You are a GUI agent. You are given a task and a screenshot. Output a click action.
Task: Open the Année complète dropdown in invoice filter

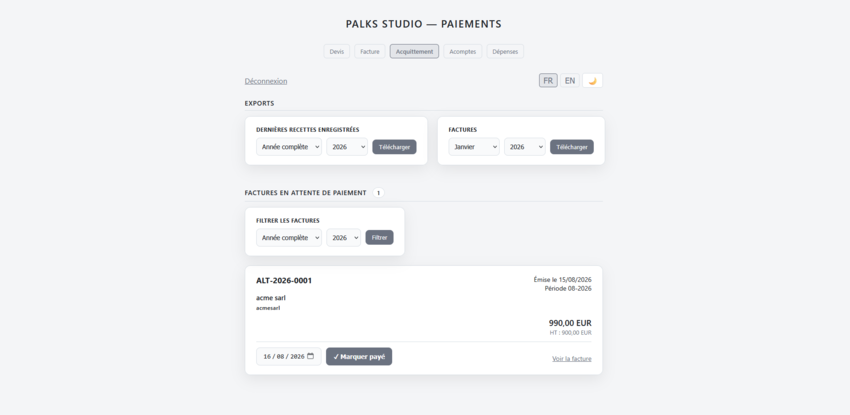tap(289, 237)
